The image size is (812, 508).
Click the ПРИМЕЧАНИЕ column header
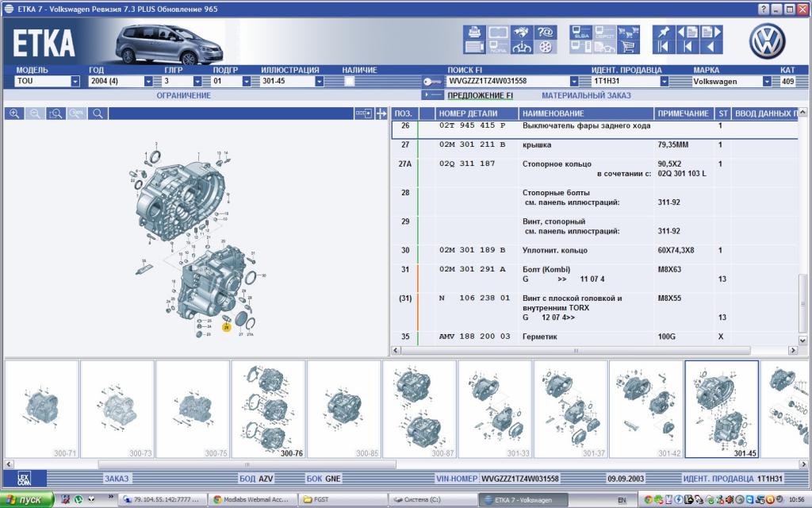click(x=683, y=114)
